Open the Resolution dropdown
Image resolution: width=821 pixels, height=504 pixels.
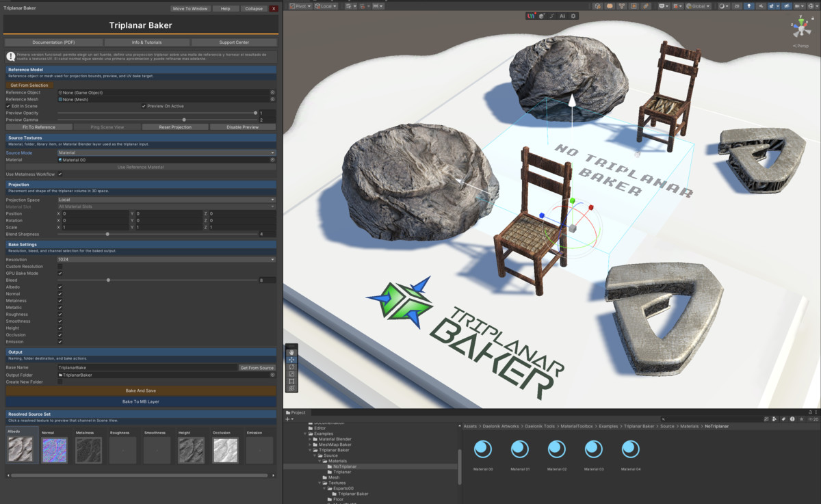[x=166, y=260]
